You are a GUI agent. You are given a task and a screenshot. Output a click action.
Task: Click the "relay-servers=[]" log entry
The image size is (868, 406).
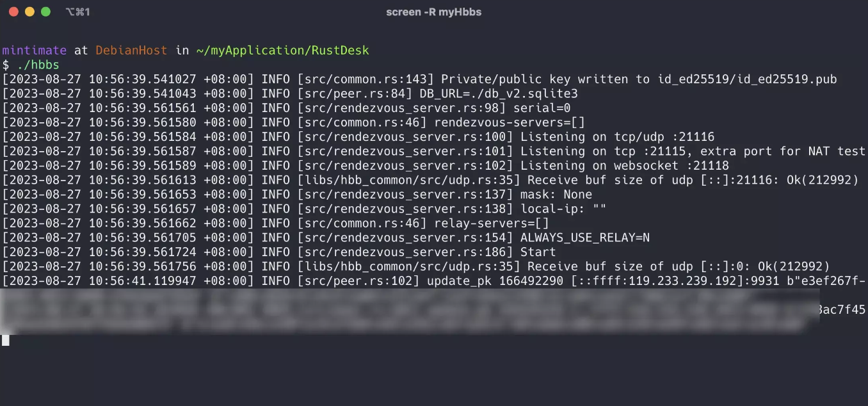[492, 223]
